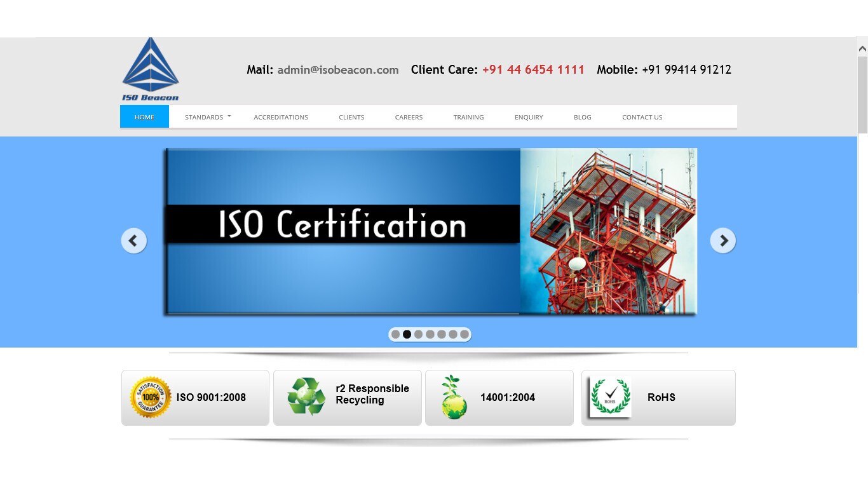The image size is (868, 488).
Task: Click the ISO Certification banner slide
Action: tap(430, 231)
